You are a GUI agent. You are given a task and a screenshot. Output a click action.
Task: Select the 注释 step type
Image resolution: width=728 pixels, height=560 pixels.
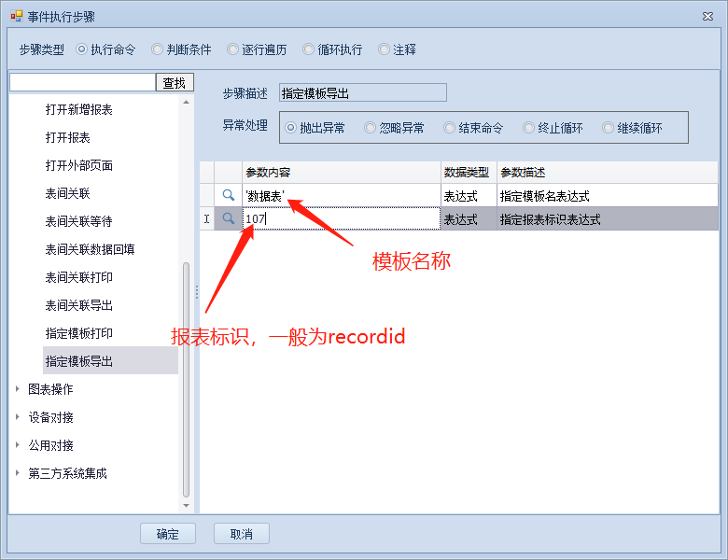385,49
